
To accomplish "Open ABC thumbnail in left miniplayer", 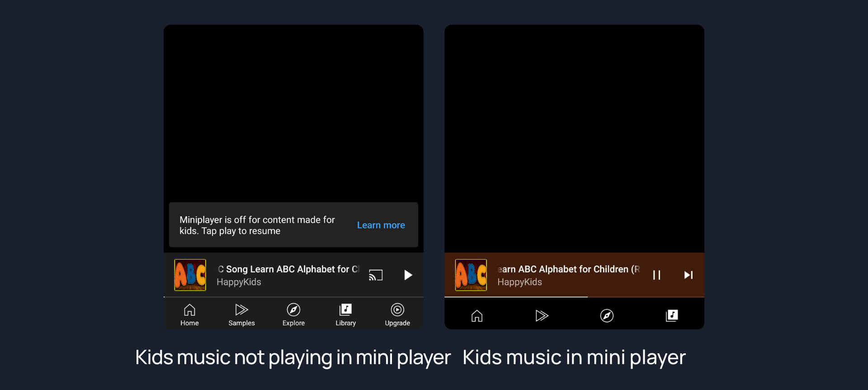I will [190, 275].
